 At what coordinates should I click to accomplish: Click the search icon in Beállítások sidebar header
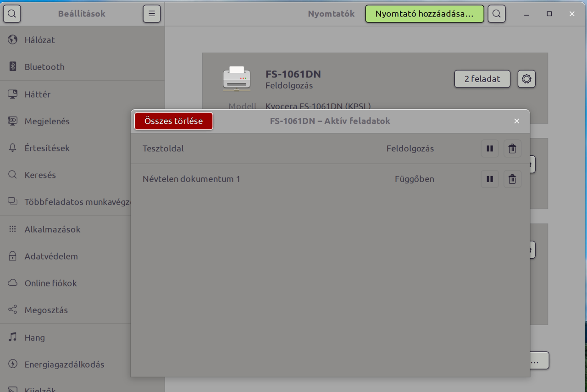tap(12, 14)
